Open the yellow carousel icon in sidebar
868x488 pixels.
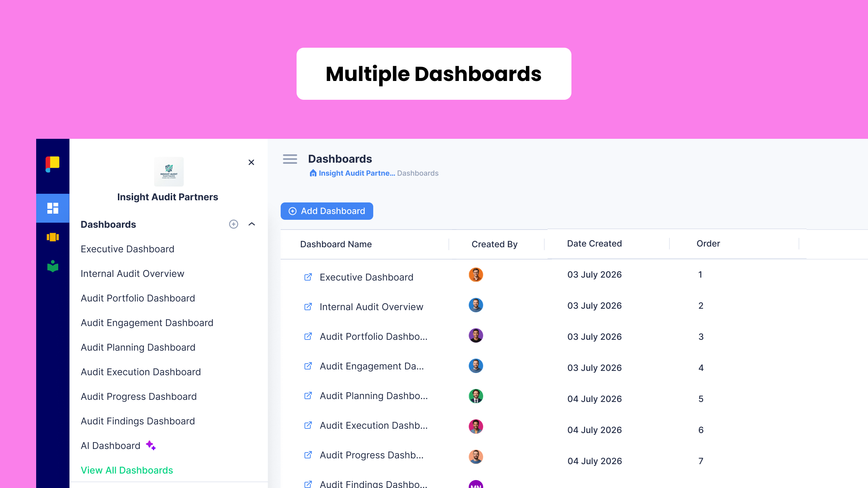tap(53, 237)
